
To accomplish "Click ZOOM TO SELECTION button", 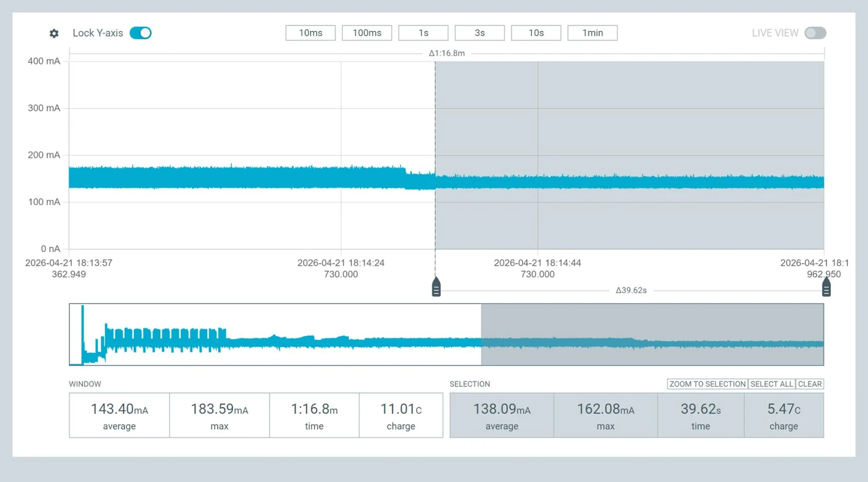I will pos(707,384).
